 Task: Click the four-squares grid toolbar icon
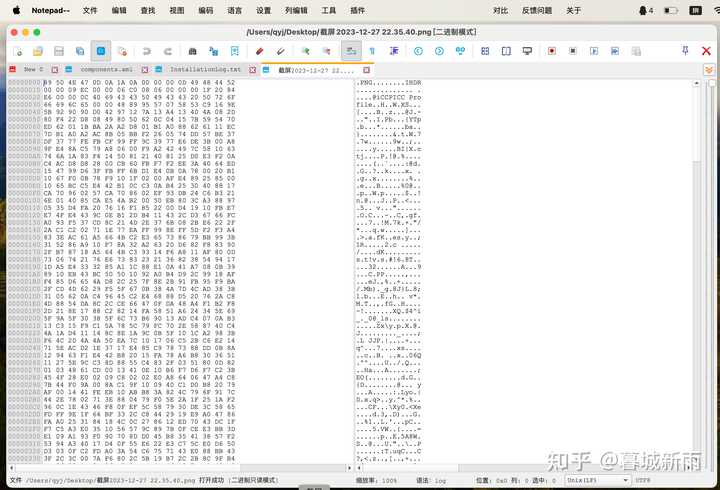tap(485, 51)
